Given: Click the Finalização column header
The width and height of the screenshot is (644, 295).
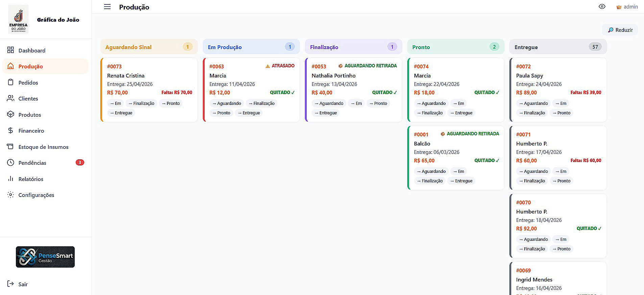Looking at the screenshot, I should point(354,47).
